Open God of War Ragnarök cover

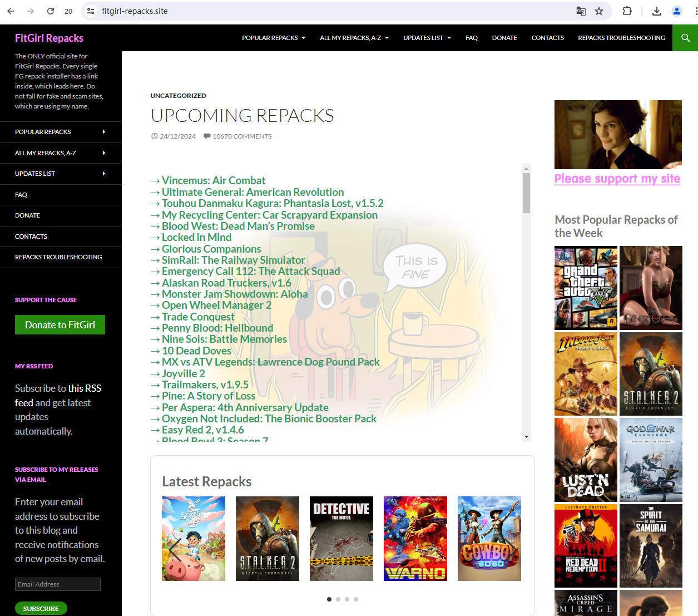pyautogui.click(x=651, y=460)
